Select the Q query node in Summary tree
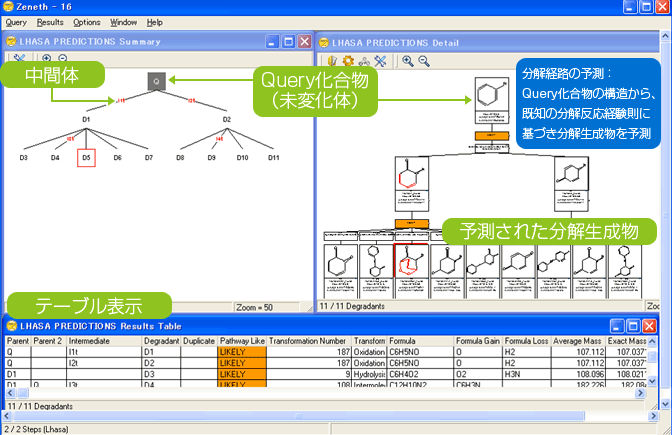Screen dimensions: 672x435 pos(156,81)
